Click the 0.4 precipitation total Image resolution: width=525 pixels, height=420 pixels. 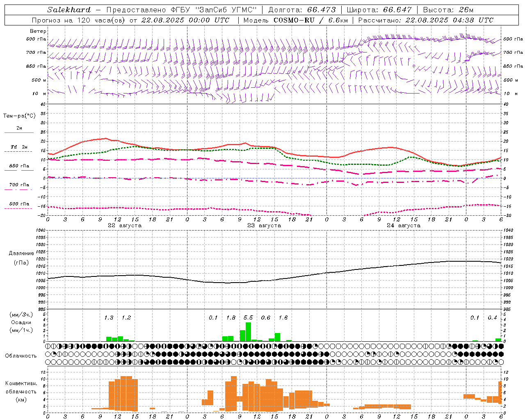click(492, 317)
